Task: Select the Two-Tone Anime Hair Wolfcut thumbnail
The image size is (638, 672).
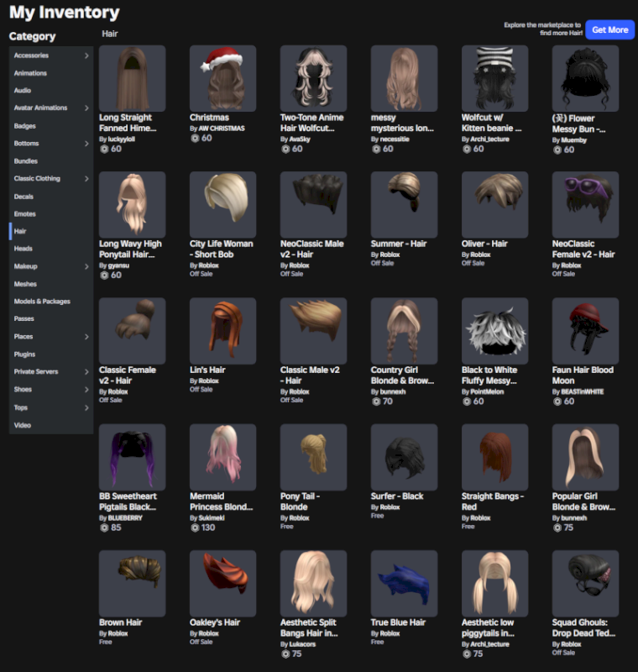Action: pyautogui.click(x=313, y=78)
